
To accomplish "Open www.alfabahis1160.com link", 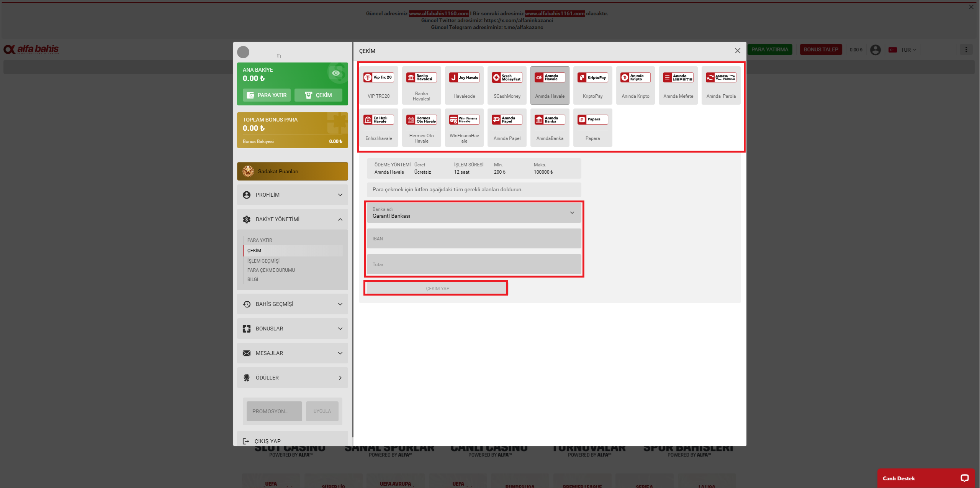I will click(439, 13).
